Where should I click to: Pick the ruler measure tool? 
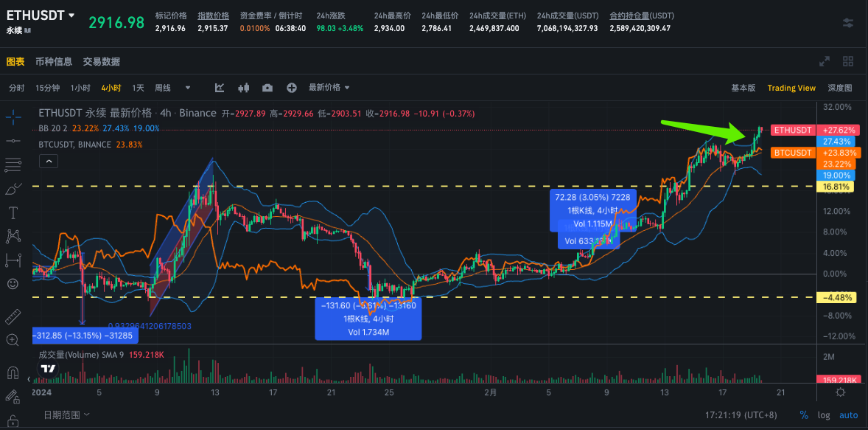[13, 317]
